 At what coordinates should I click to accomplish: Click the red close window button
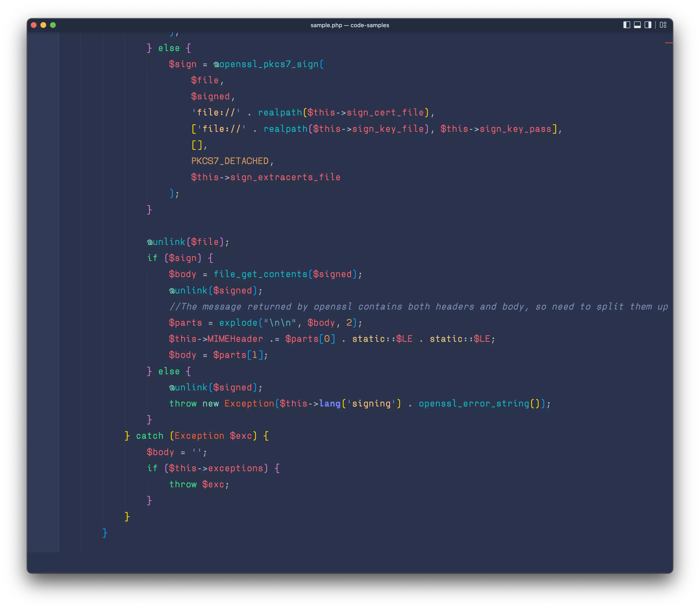(34, 25)
